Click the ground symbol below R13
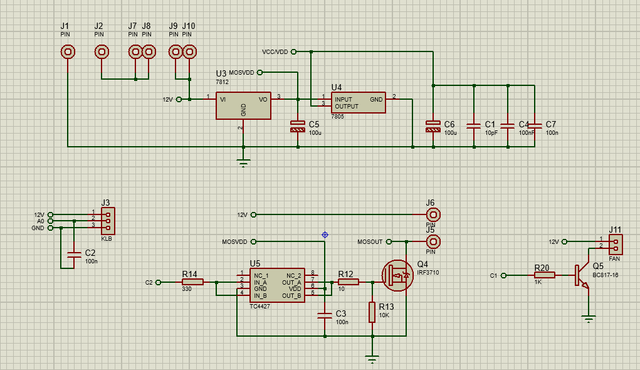The width and height of the screenshot is (640, 370). point(372,359)
